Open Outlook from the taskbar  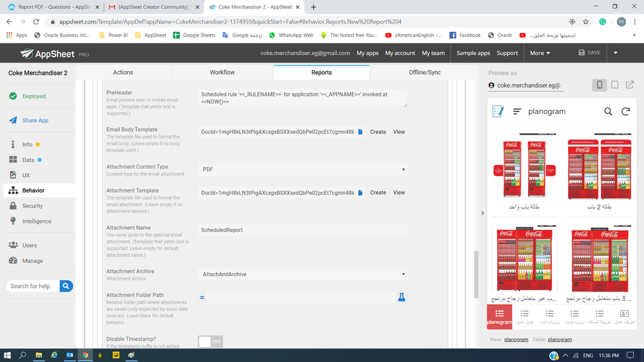coord(70,355)
